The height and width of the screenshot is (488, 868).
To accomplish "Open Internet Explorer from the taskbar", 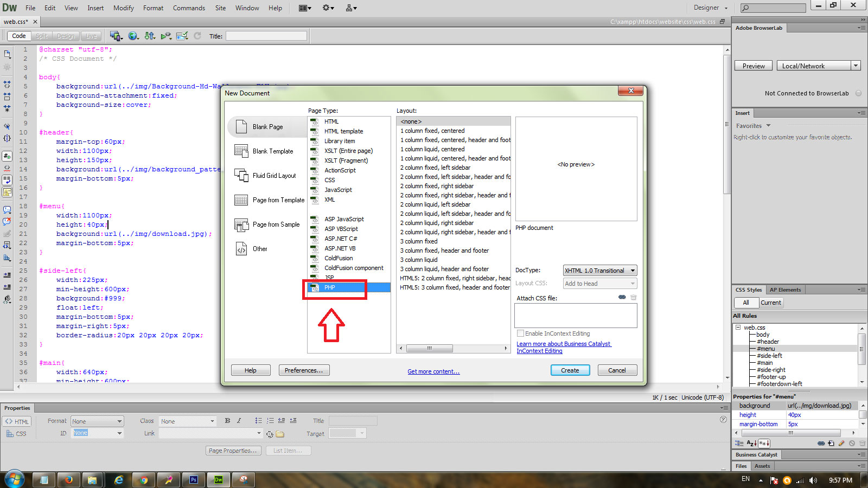I will [119, 480].
